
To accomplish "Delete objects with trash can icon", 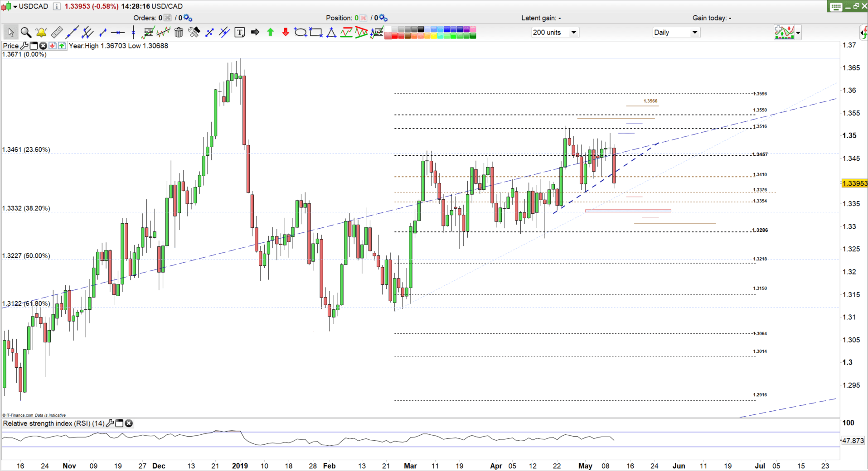I will pos(179,32).
